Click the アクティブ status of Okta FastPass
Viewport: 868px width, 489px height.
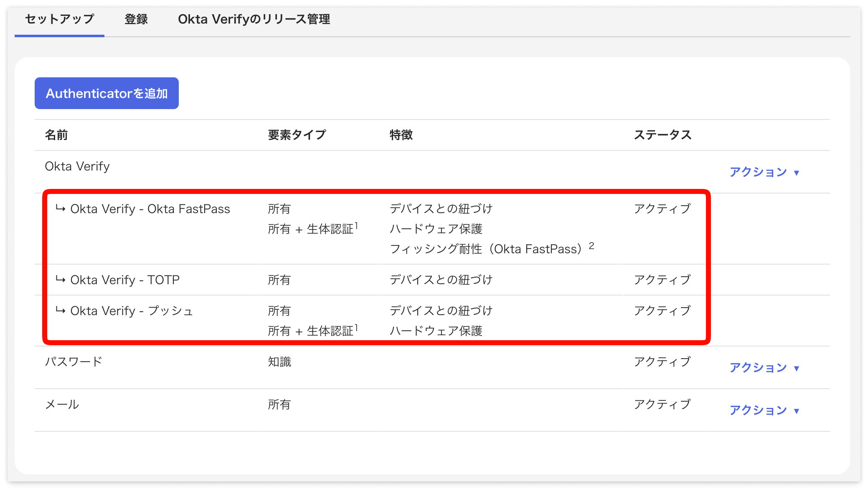point(662,209)
